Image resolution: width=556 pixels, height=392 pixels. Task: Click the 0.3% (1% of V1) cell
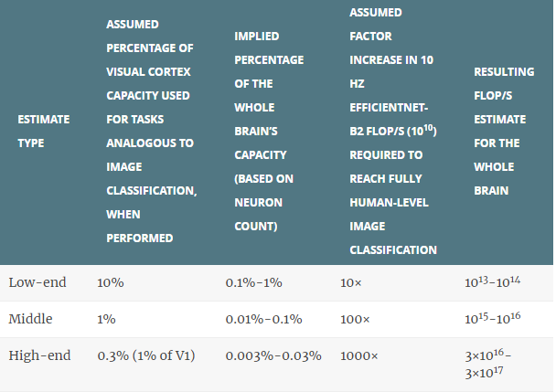pos(146,355)
